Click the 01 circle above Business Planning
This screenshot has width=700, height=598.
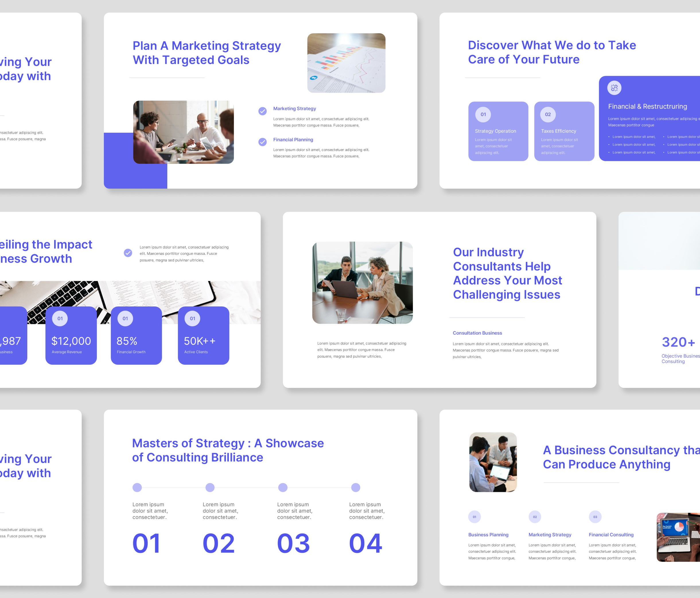[474, 517]
